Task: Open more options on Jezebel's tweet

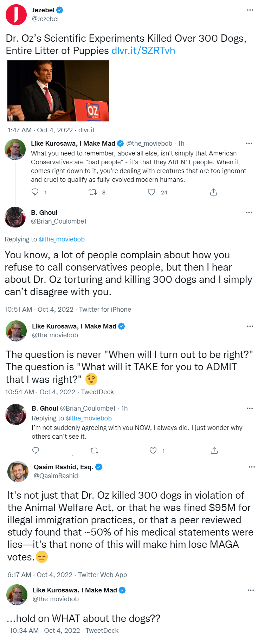Action: click(250, 10)
